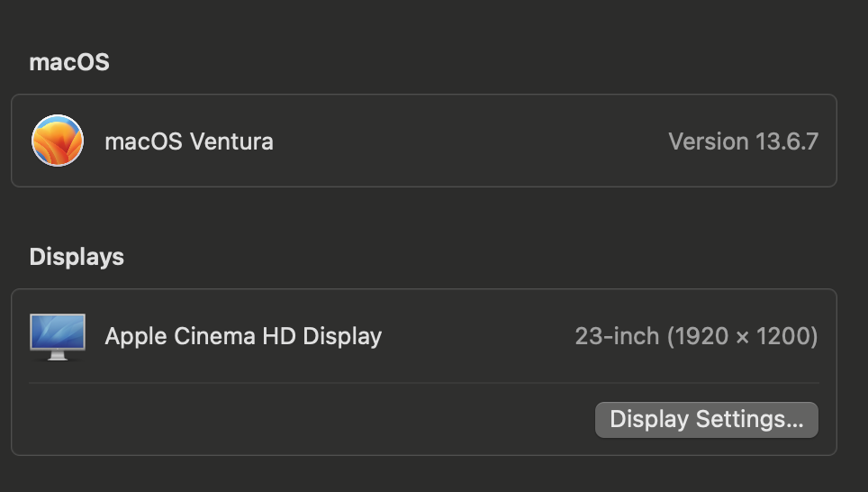The image size is (868, 492).
Task: Click the word Version before the number
Action: (709, 141)
